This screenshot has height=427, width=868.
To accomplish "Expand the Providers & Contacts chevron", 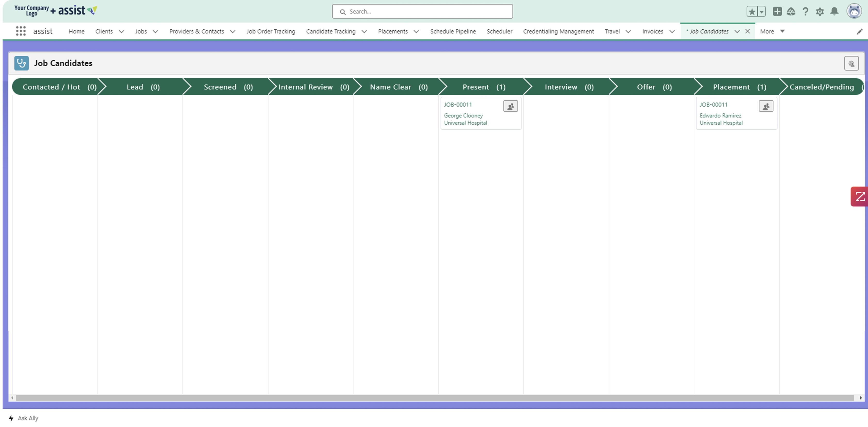I will (233, 32).
